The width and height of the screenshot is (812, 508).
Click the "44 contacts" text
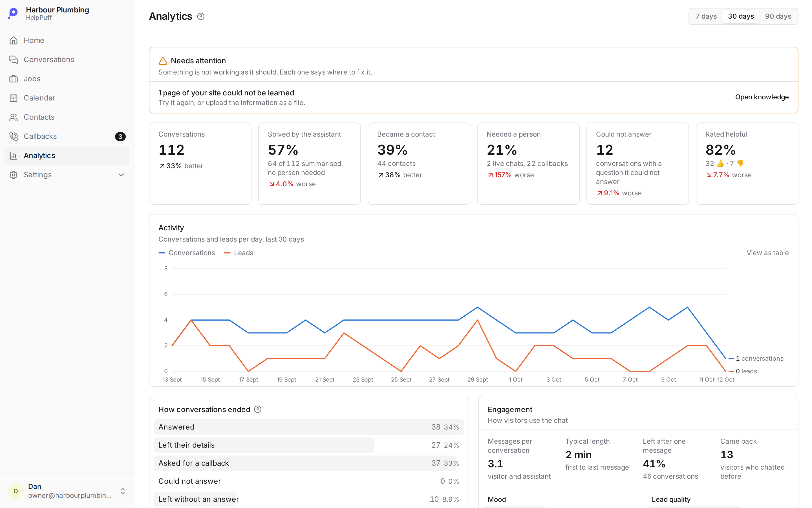click(x=396, y=164)
